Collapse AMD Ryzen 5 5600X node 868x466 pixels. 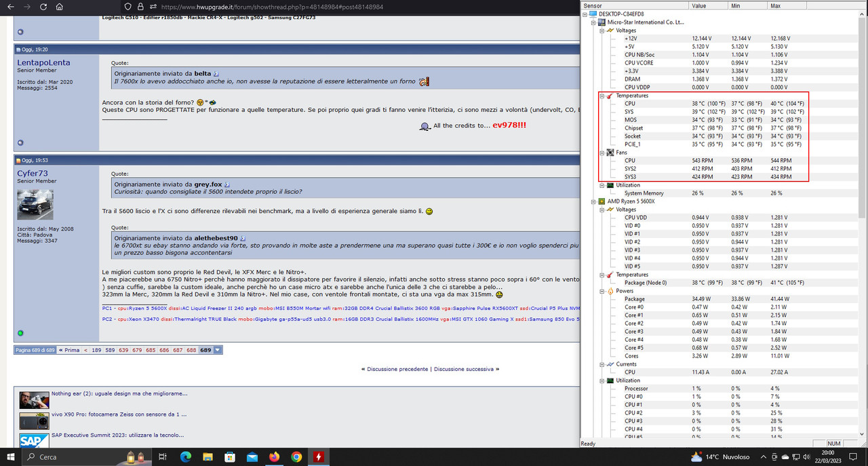click(x=593, y=201)
